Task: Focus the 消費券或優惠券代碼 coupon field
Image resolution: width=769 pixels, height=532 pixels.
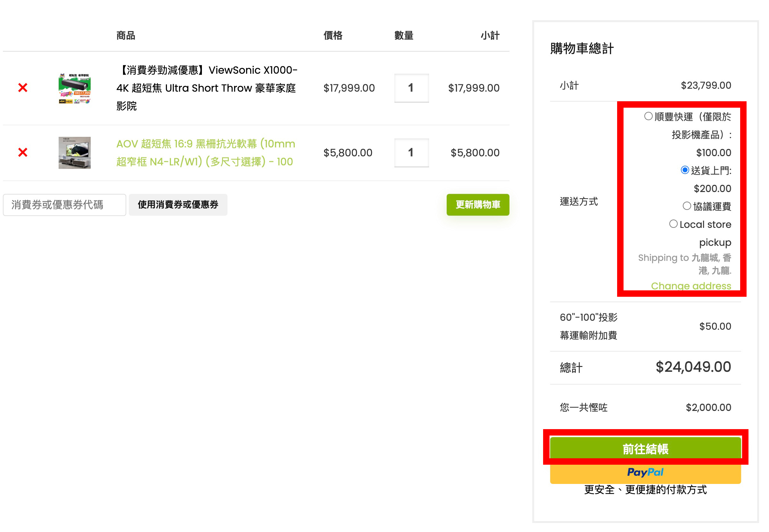Action: pos(65,205)
